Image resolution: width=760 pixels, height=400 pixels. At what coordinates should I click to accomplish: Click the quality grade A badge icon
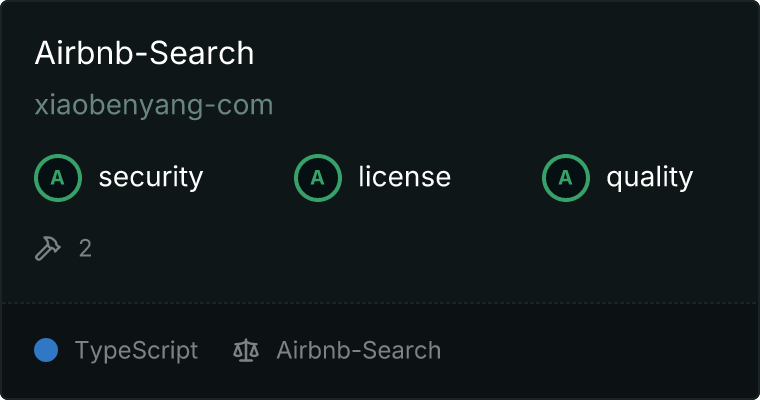point(566,178)
